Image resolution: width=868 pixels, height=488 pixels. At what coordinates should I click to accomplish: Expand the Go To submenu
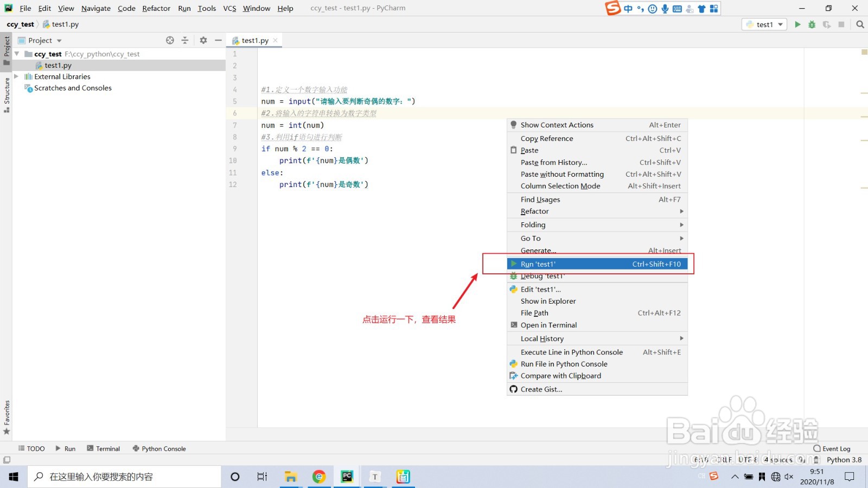pos(597,239)
